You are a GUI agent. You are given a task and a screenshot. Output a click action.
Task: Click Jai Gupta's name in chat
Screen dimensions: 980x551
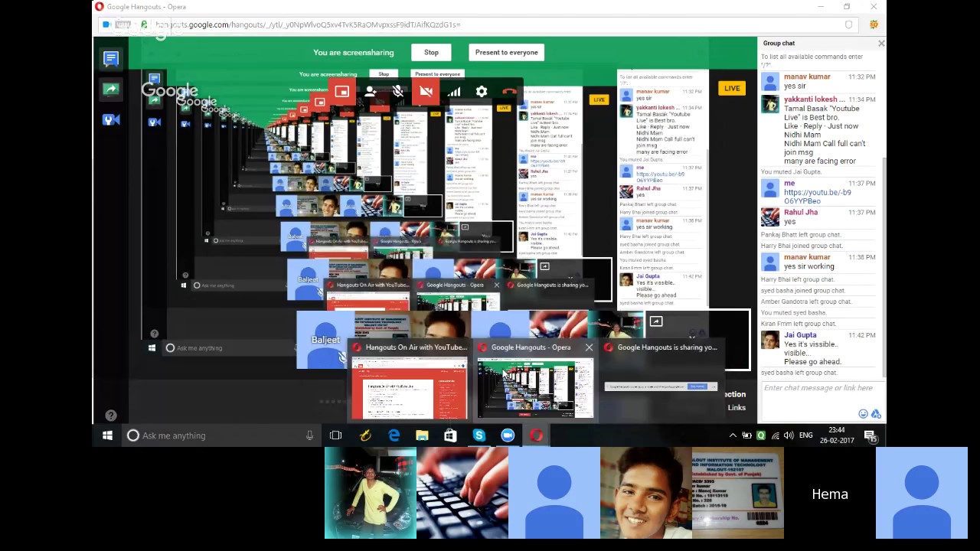tap(800, 334)
